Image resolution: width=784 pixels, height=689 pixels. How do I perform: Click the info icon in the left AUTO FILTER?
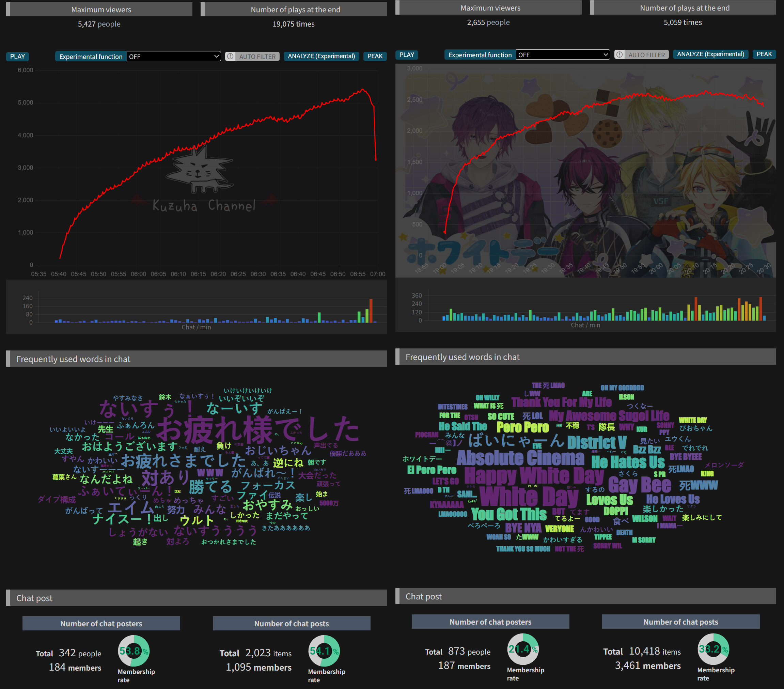(230, 57)
